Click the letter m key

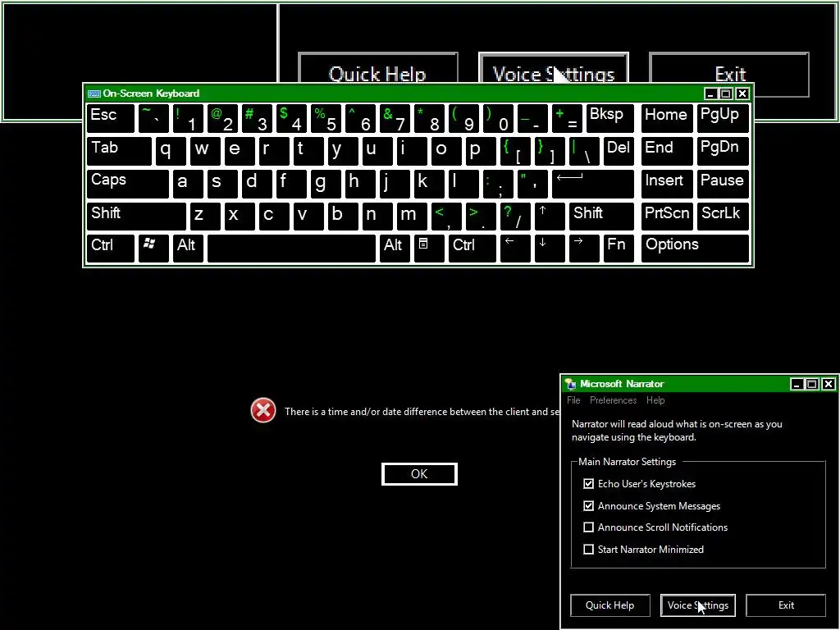(x=412, y=217)
